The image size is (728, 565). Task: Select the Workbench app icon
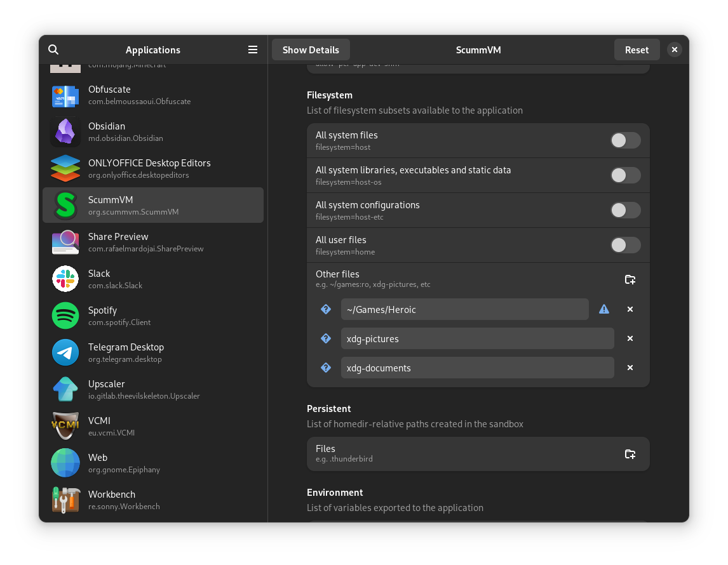click(x=65, y=500)
